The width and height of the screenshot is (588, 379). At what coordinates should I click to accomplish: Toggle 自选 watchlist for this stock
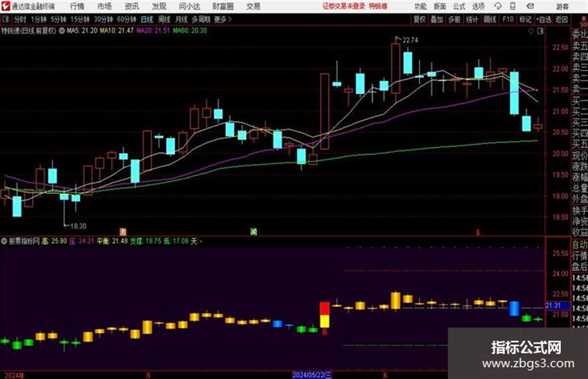pyautogui.click(x=543, y=19)
